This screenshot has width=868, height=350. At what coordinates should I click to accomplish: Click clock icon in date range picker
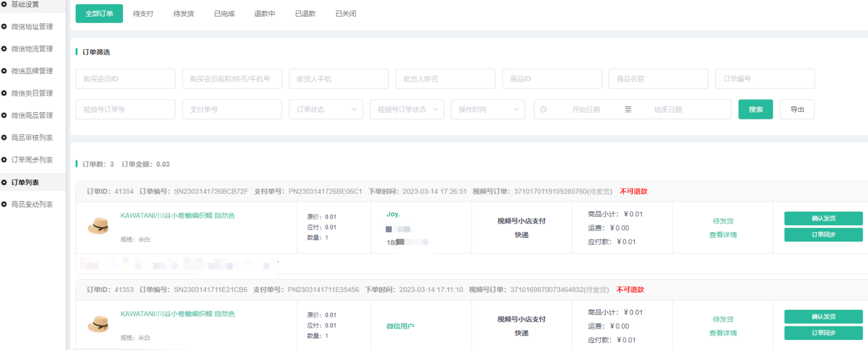[543, 109]
